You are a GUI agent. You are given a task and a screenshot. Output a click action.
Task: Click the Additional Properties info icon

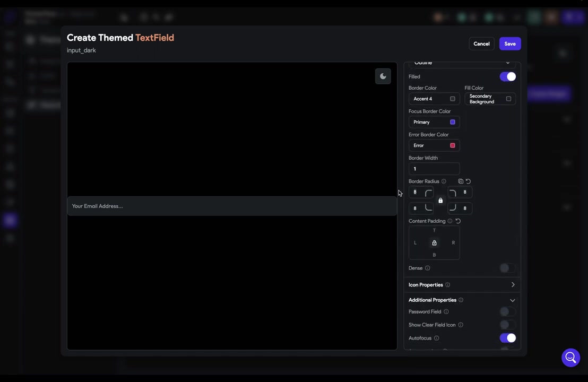tap(461, 300)
